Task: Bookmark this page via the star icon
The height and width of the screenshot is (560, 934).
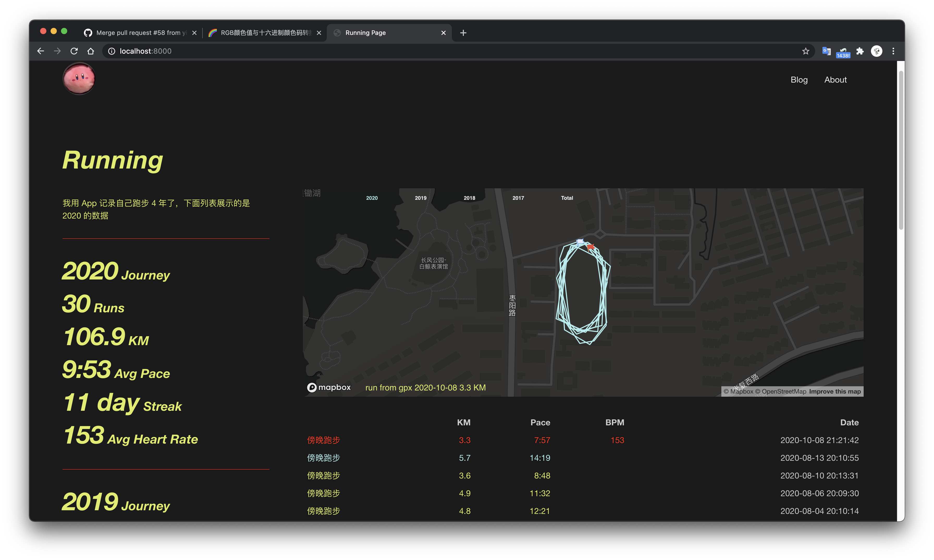Action: (806, 51)
